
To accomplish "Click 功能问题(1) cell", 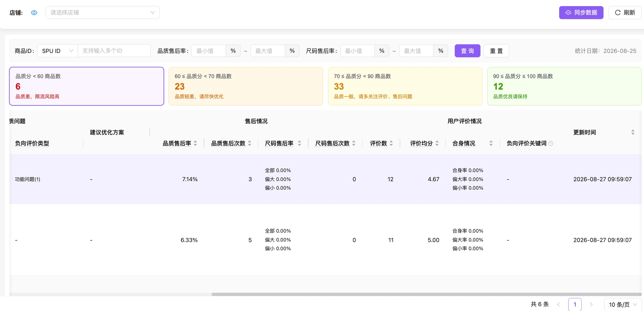I will pyautogui.click(x=28, y=179).
